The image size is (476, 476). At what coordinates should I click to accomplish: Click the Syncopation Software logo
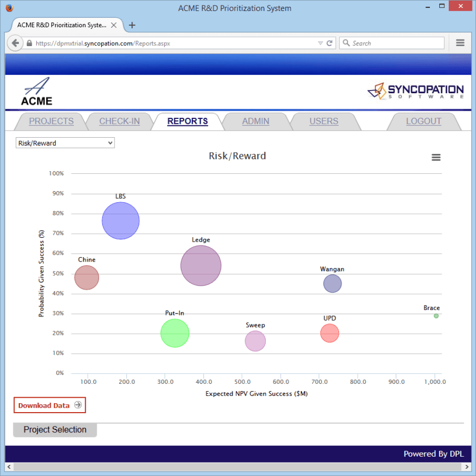[416, 92]
